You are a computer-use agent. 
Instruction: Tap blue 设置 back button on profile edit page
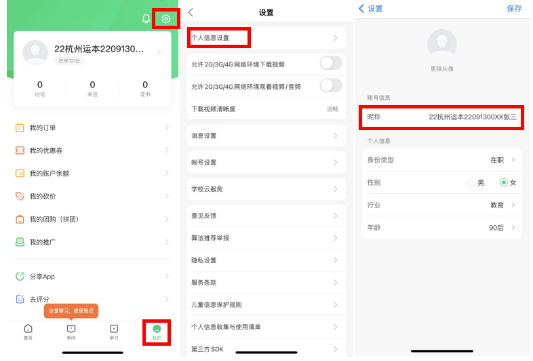tap(371, 8)
